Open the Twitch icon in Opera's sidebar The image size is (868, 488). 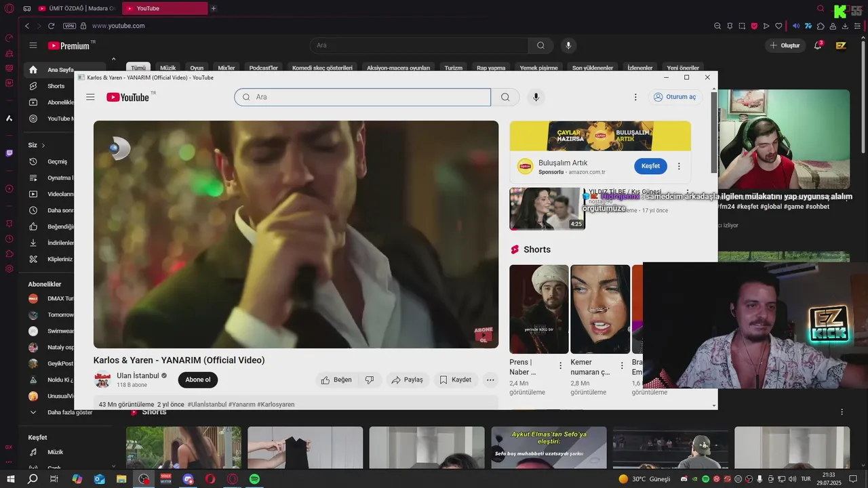(x=9, y=153)
